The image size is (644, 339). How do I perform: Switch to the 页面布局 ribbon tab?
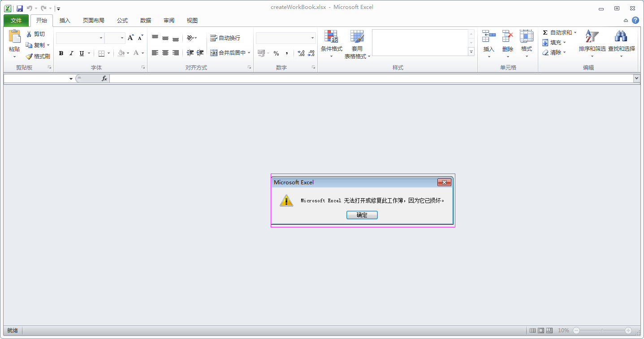click(94, 21)
